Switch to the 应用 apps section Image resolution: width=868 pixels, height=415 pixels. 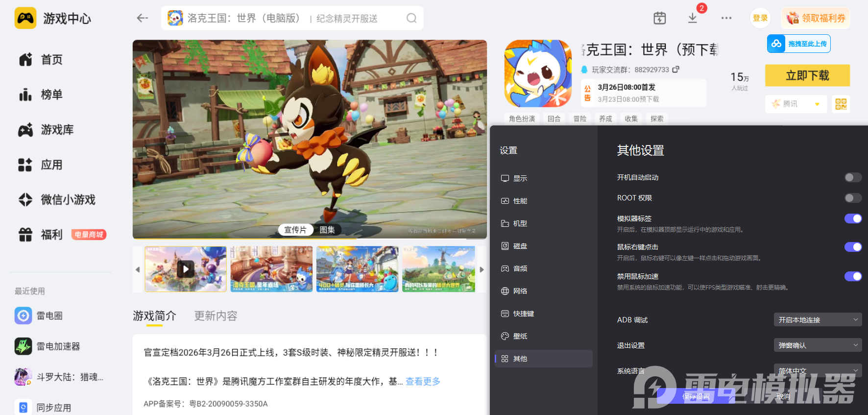41,165
